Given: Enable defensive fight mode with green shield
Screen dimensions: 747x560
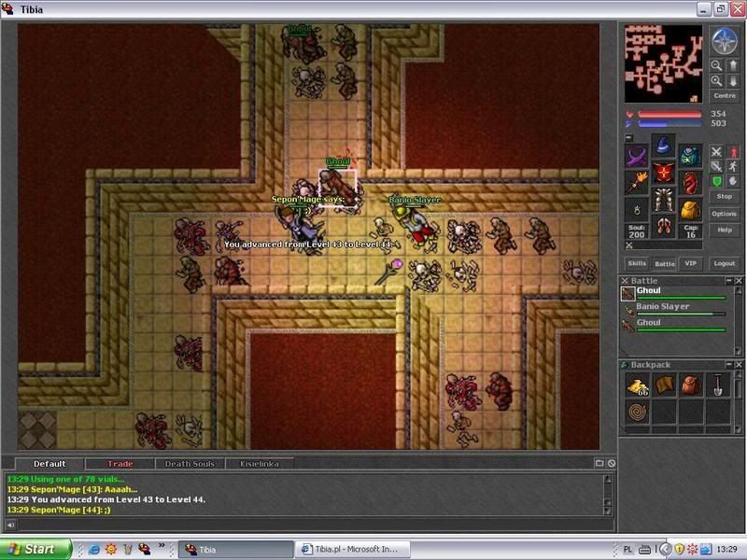Looking at the screenshot, I should [x=716, y=181].
